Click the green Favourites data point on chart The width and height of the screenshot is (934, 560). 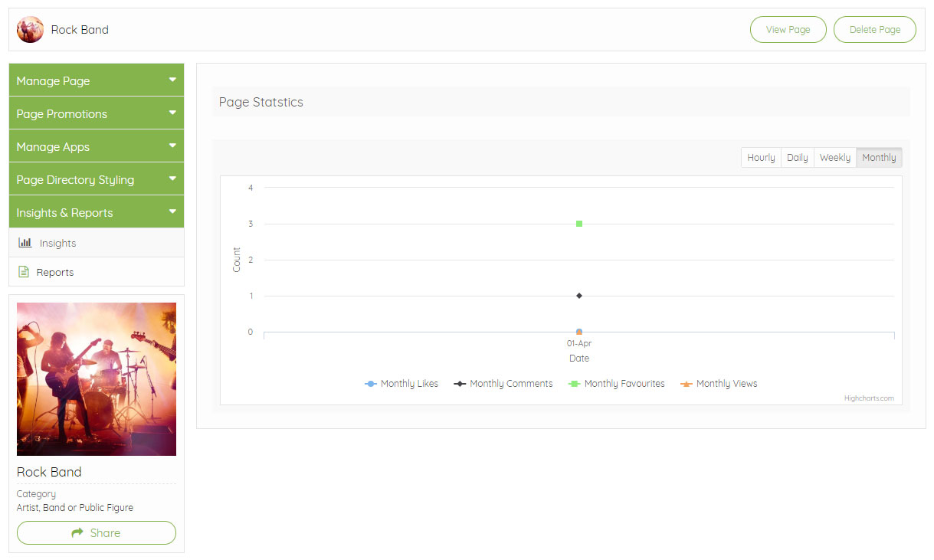pos(579,224)
